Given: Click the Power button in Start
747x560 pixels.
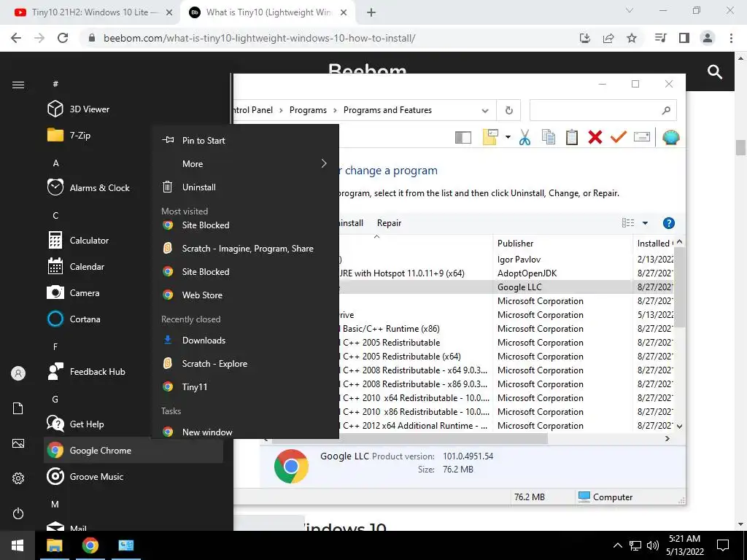Looking at the screenshot, I should point(18,513).
